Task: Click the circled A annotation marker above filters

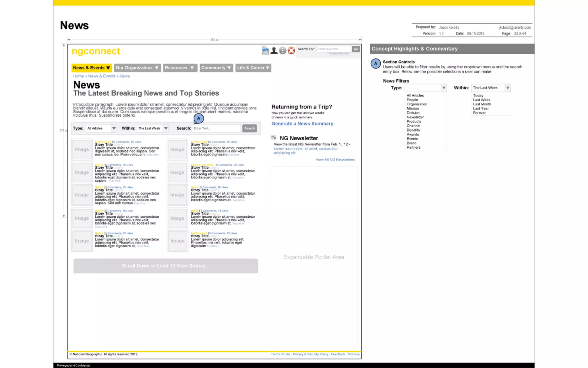Action: click(198, 118)
